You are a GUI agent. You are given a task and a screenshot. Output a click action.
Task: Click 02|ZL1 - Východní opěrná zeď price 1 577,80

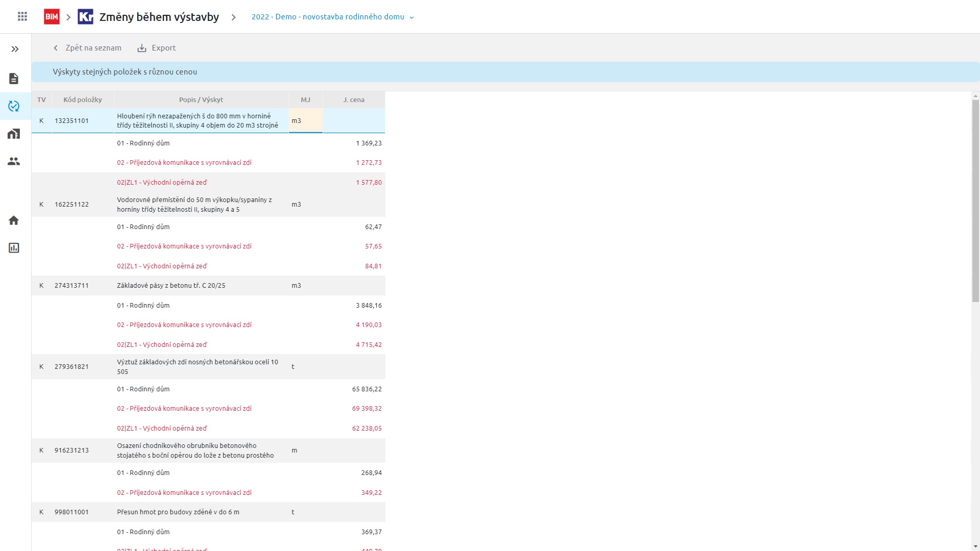(x=369, y=183)
